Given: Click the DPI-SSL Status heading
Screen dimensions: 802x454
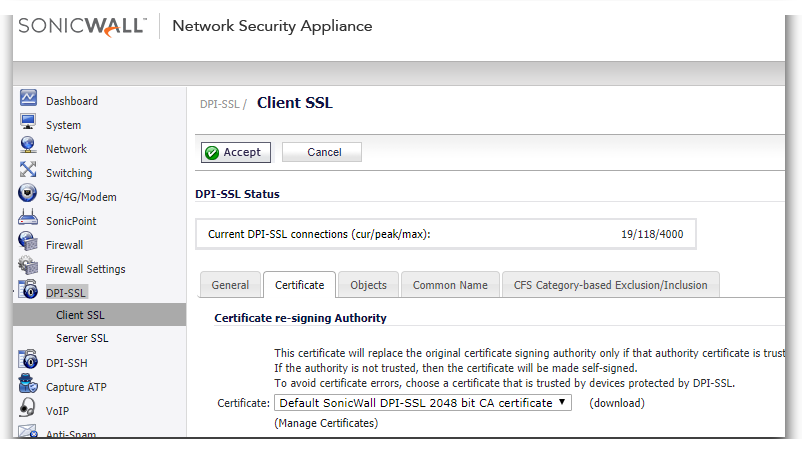Looking at the screenshot, I should click(237, 194).
